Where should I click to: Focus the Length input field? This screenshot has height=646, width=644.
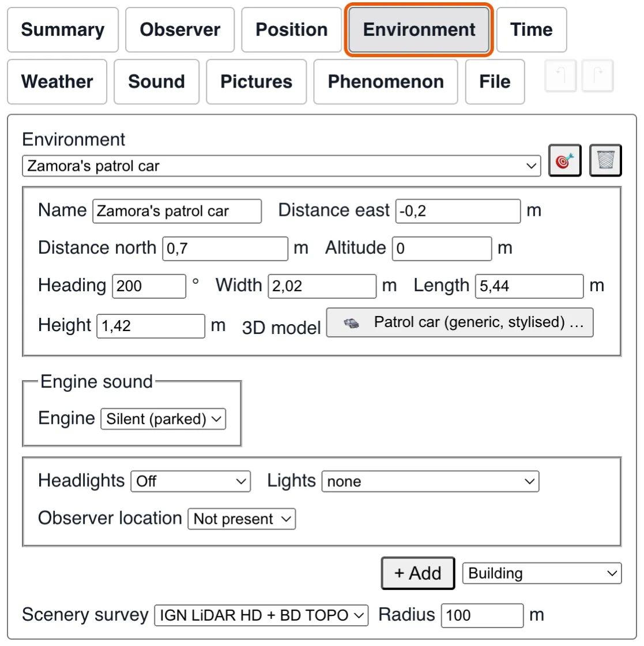(529, 286)
